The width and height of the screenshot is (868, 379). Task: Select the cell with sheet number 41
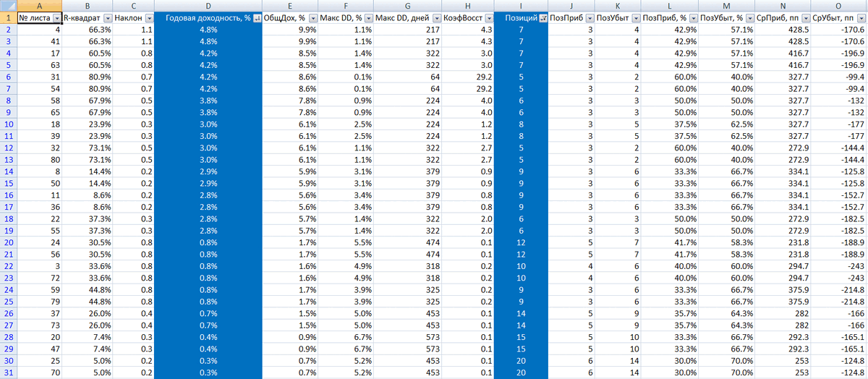(39, 41)
